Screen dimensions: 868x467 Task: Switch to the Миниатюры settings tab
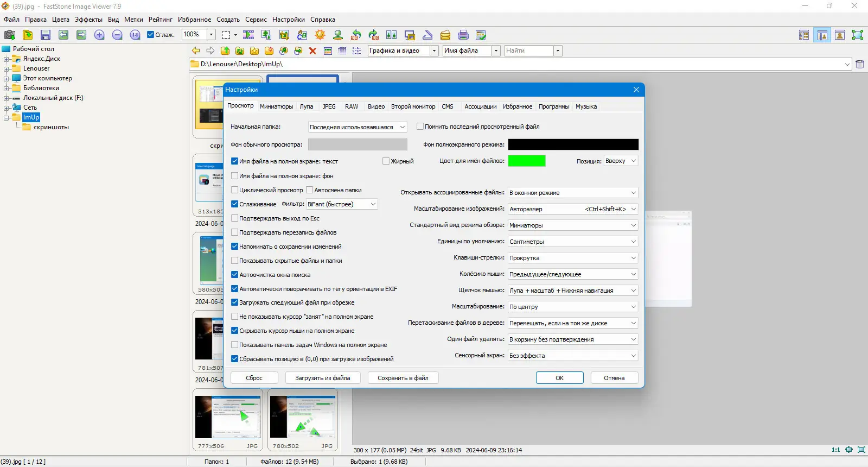coord(276,106)
